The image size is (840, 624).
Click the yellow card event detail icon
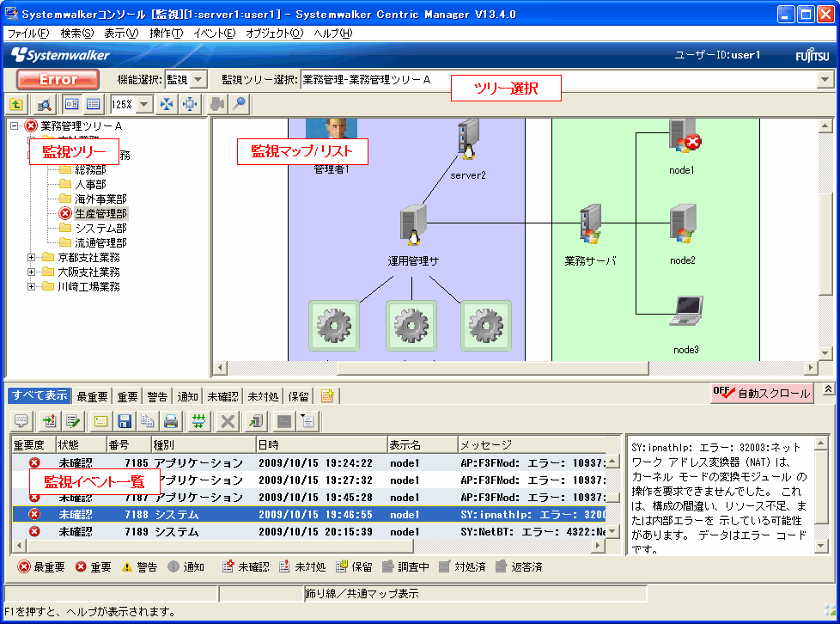click(x=100, y=421)
